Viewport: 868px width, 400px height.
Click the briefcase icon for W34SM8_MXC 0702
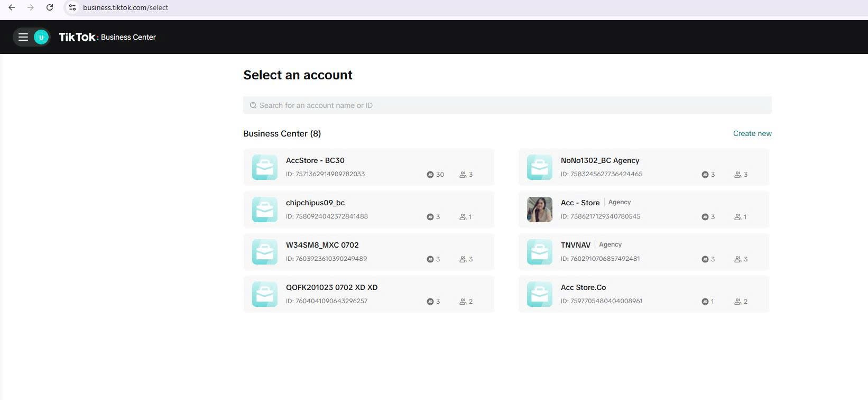(x=265, y=252)
